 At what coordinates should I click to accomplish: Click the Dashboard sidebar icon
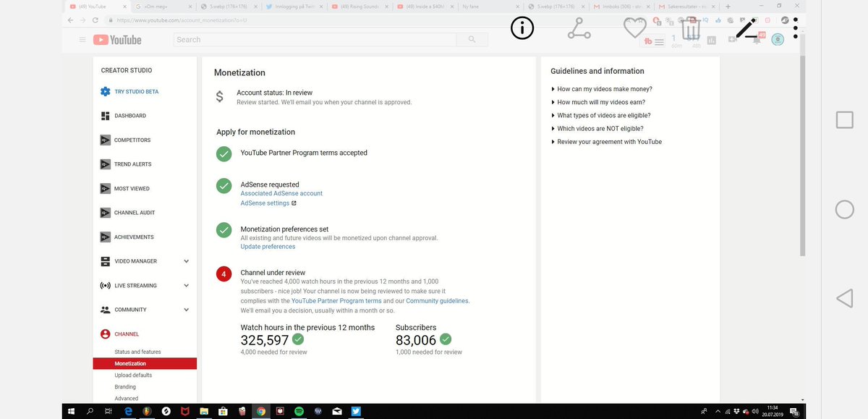pos(105,116)
